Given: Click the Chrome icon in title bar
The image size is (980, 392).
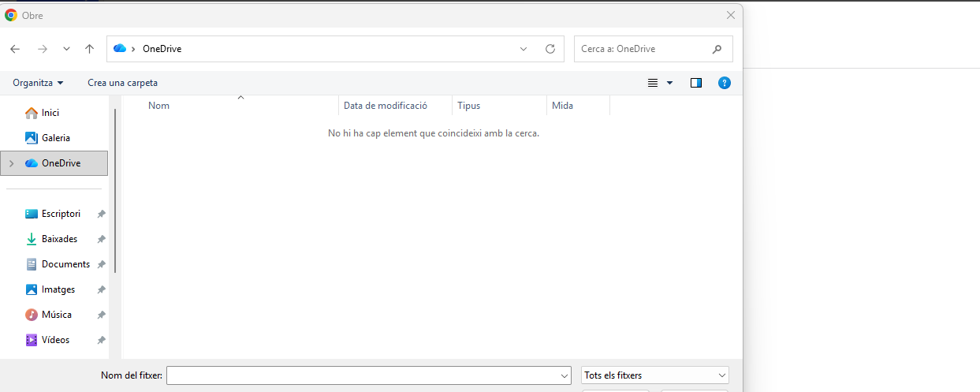Looking at the screenshot, I should [x=11, y=15].
